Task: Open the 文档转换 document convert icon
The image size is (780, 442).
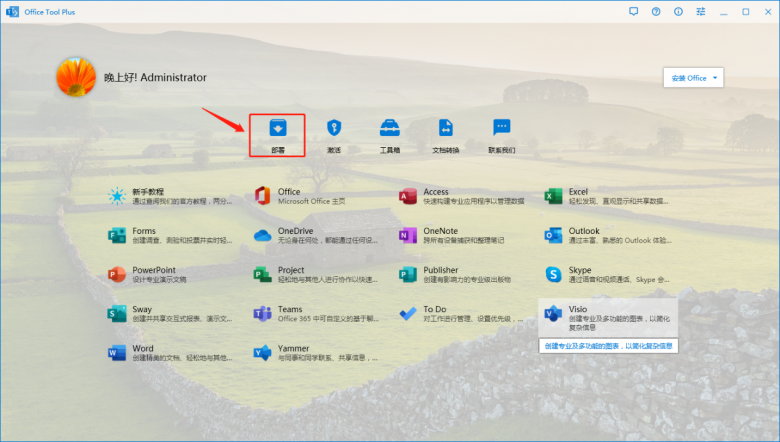Action: (x=446, y=128)
